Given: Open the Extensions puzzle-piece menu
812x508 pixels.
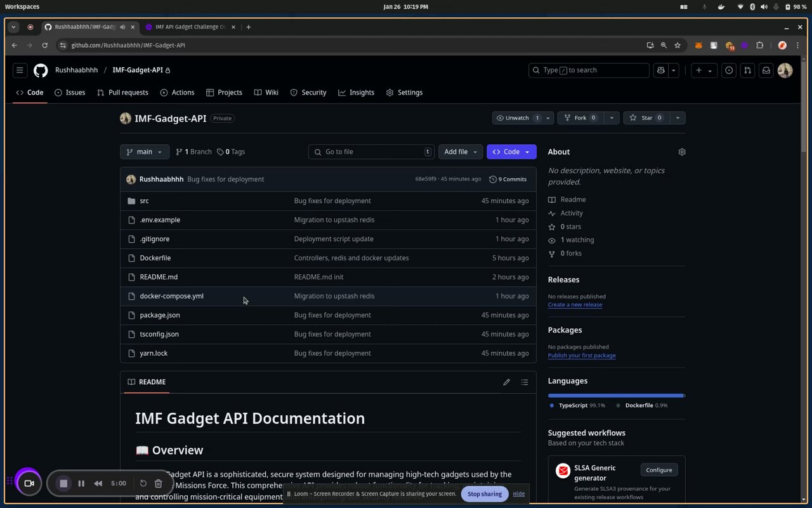Looking at the screenshot, I should pyautogui.click(x=760, y=45).
